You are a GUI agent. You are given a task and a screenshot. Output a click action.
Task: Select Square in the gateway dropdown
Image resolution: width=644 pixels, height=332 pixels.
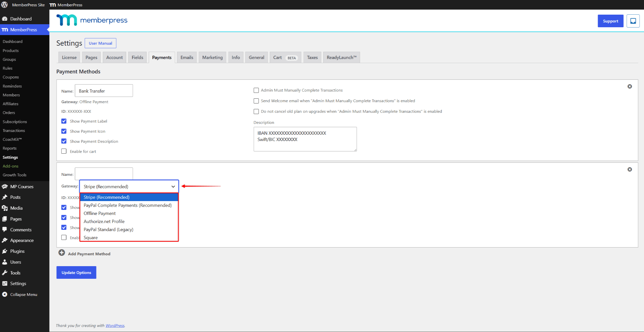pos(129,237)
